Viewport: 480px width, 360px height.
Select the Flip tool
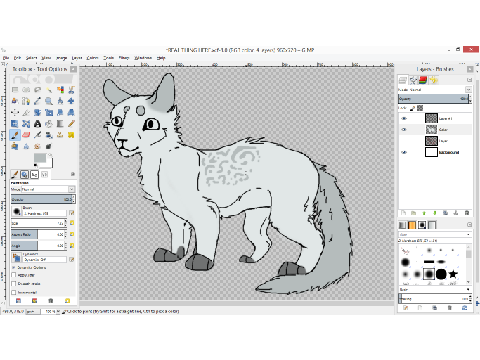click(15, 124)
